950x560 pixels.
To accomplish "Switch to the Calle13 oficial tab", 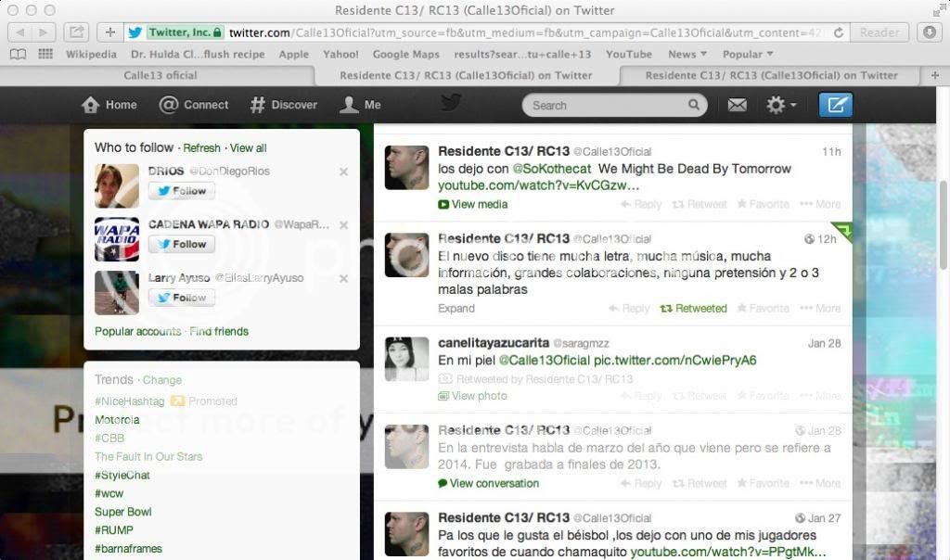I will click(x=160, y=76).
